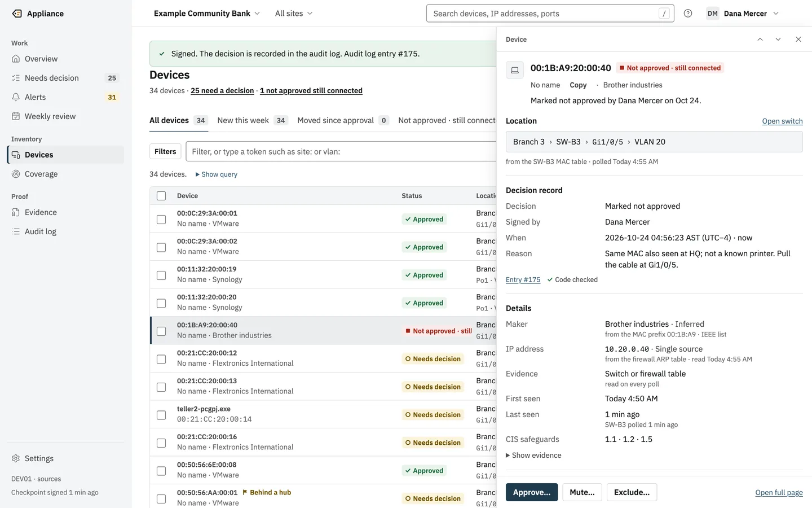812x508 pixels.
Task: Click the Exclude... button
Action: [x=632, y=492]
